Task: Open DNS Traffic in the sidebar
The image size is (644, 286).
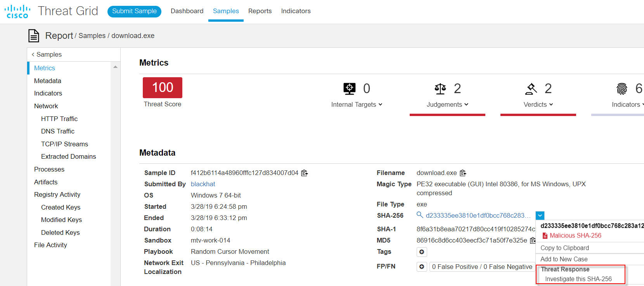Action: [x=58, y=132]
